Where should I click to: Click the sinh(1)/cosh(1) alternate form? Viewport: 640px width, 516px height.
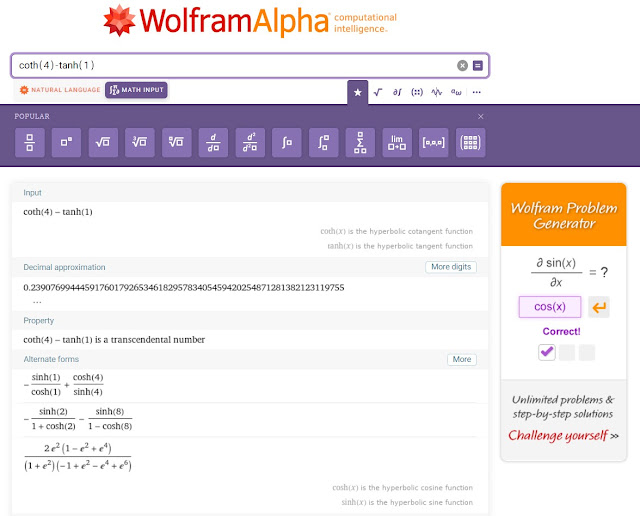64,385
